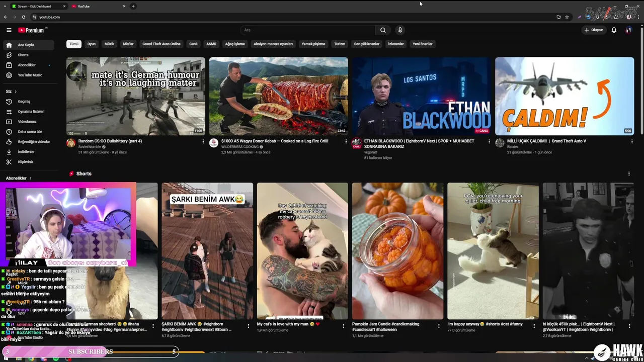The width and height of the screenshot is (644, 362).
Task: Expand the Abonelikler section heading
Action: tap(19, 178)
